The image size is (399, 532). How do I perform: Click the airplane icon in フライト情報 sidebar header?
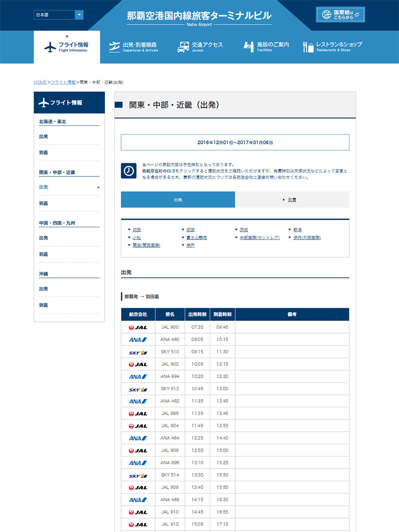[43, 103]
